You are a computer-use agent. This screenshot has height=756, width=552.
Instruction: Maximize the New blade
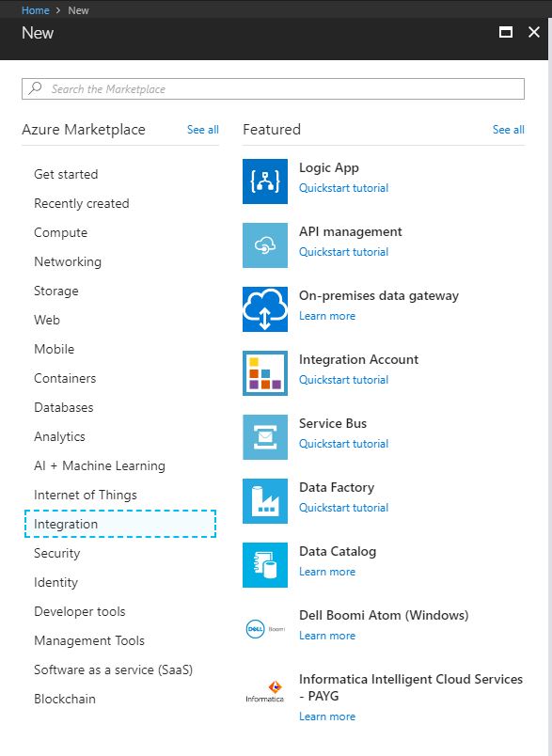click(506, 32)
